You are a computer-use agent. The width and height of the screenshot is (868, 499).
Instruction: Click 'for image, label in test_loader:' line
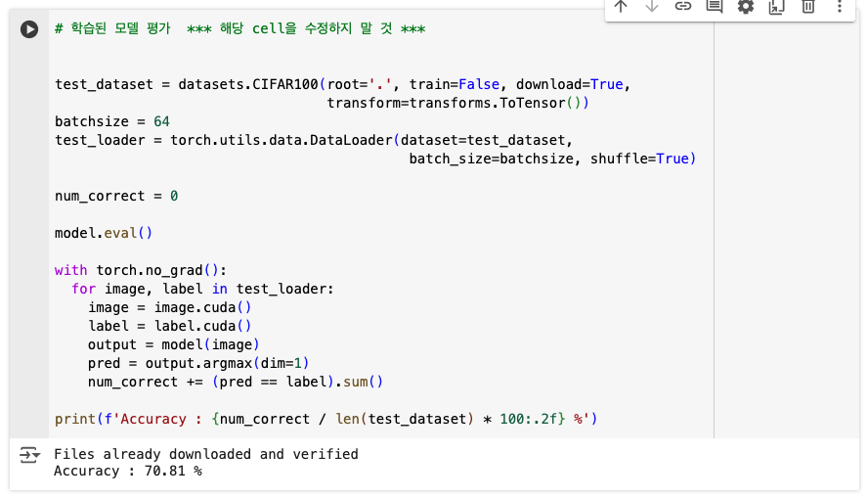(x=202, y=289)
